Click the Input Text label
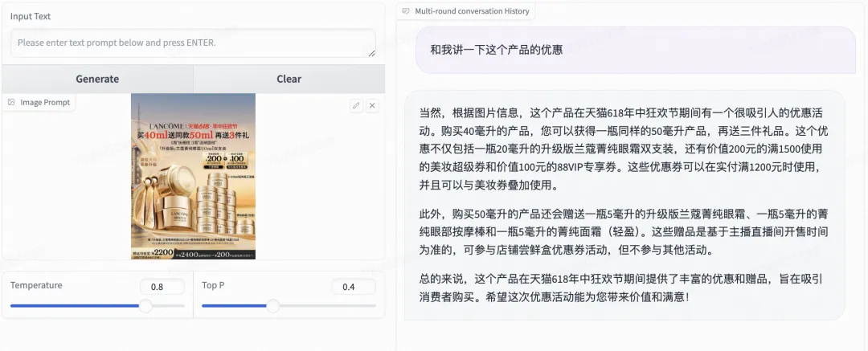868x351 pixels. point(31,16)
